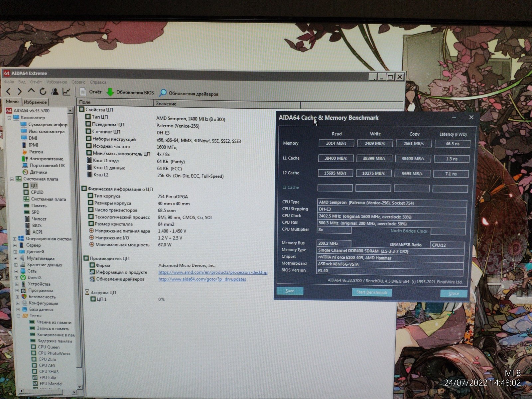Switch to the Меню tab
Image resolution: width=532 pixels, height=399 pixels.
tap(12, 101)
